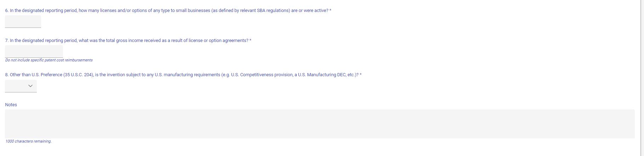Image resolution: width=644 pixels, height=156 pixels.
Task: Open the U.S. manufacturing requirements dropdown
Action: tap(21, 86)
